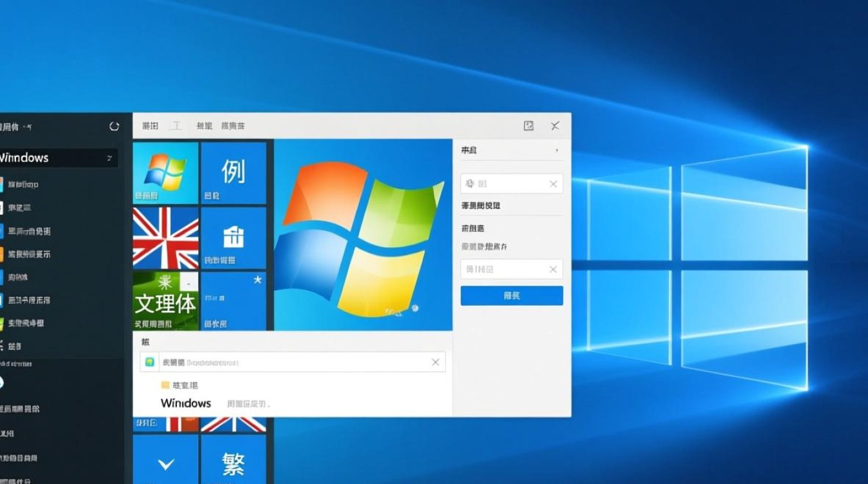
Task: Click the screen icon beside the close button
Action: (530, 126)
